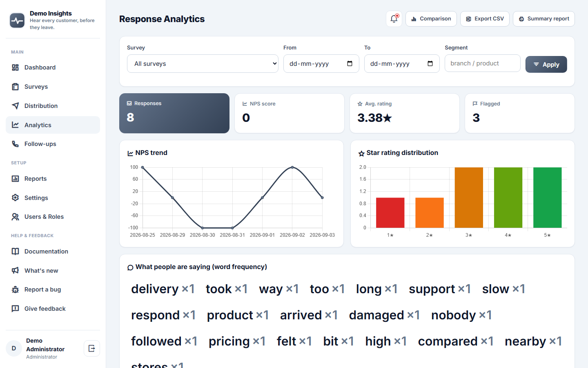Click the Reports chart icon

tap(15, 179)
